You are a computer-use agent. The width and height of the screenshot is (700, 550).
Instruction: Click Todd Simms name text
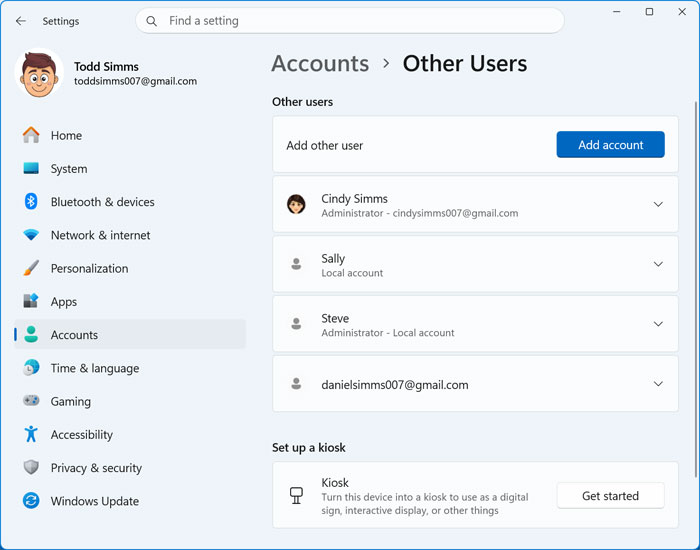(x=106, y=67)
